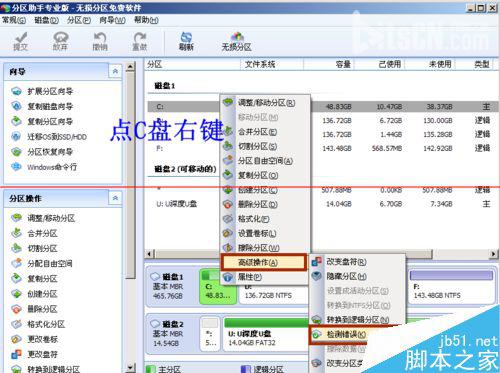Launch 扩展分区向导 from the wizard panel
The height and width of the screenshot is (373, 500).
pos(50,91)
